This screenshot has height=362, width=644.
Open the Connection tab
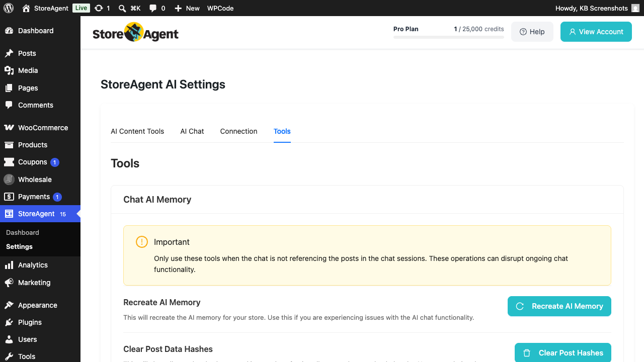coord(238,131)
